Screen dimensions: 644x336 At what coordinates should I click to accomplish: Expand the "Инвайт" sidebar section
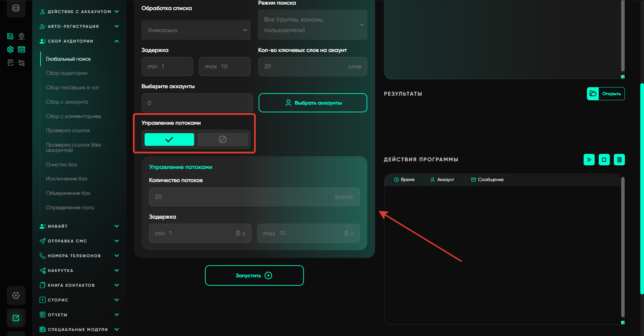click(x=116, y=226)
